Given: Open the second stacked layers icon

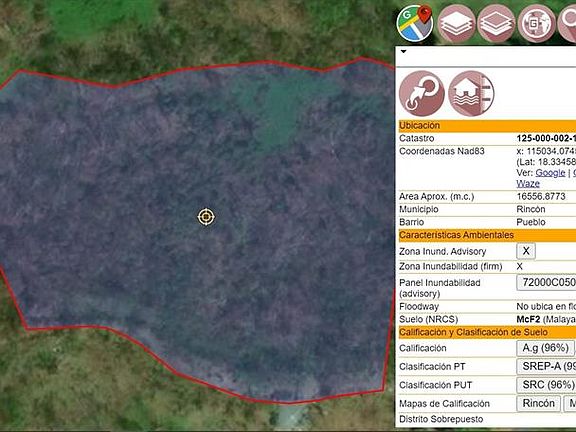Looking at the screenshot, I should 496,24.
